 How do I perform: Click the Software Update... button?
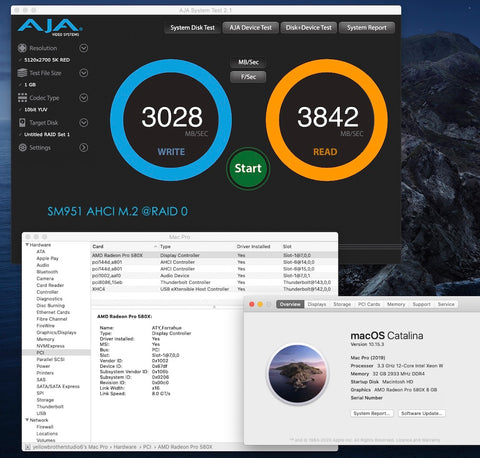[x=422, y=413]
